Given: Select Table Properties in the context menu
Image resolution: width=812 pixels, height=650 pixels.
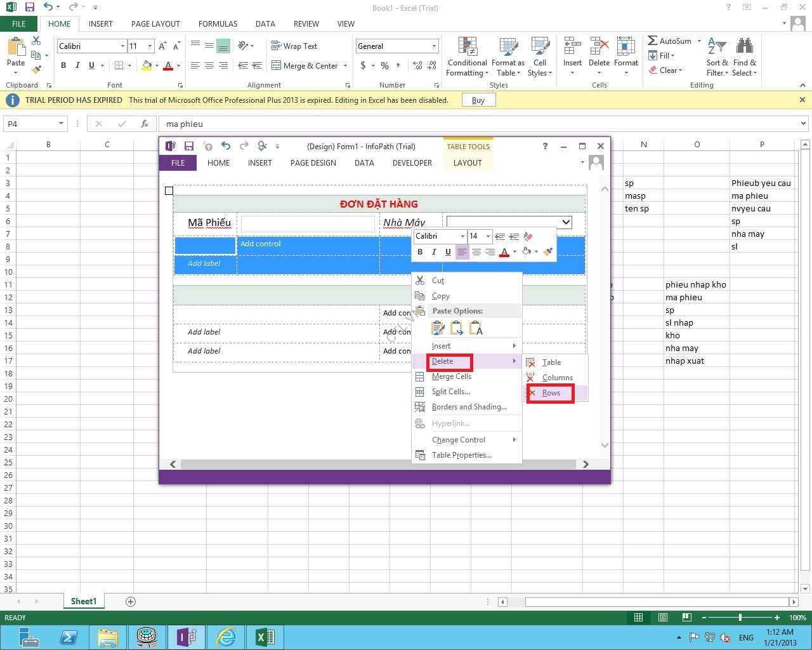Looking at the screenshot, I should (x=461, y=455).
